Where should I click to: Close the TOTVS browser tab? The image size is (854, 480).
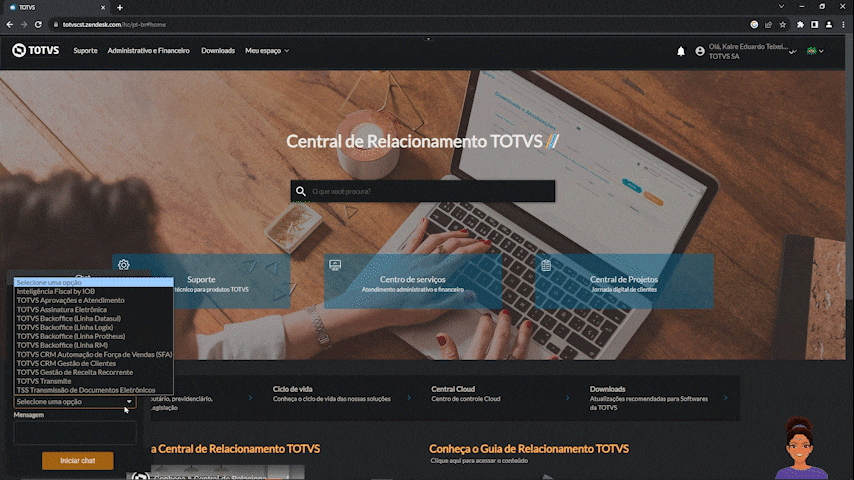(x=103, y=8)
